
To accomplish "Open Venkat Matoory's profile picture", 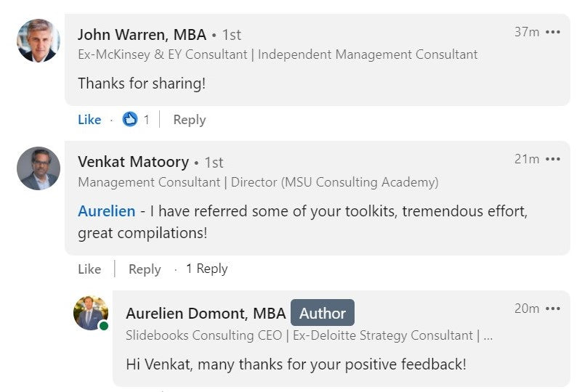I will click(38, 168).
